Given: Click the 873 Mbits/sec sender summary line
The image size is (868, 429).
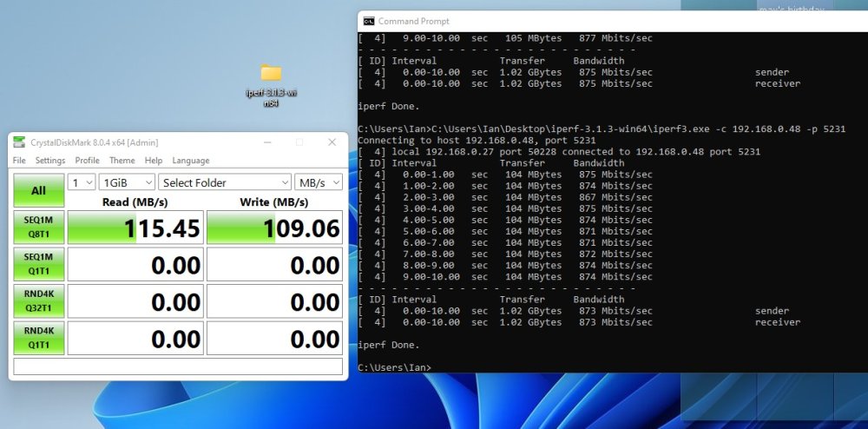Looking at the screenshot, I should 574,311.
